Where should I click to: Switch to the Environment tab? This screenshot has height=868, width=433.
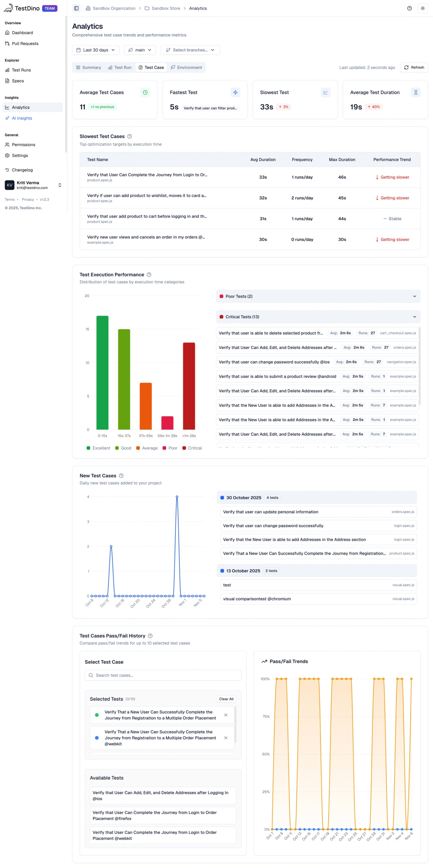(186, 67)
